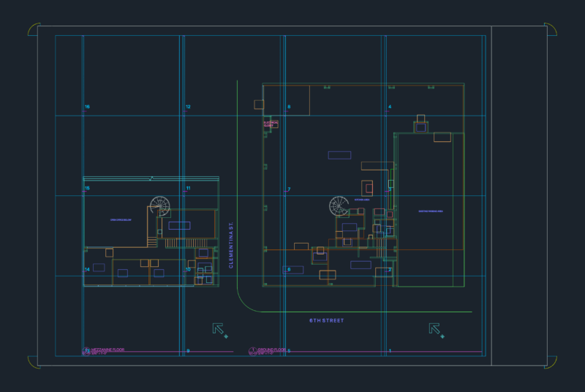Click grid marker number 7
The height and width of the screenshot is (392, 585).
click(x=289, y=189)
